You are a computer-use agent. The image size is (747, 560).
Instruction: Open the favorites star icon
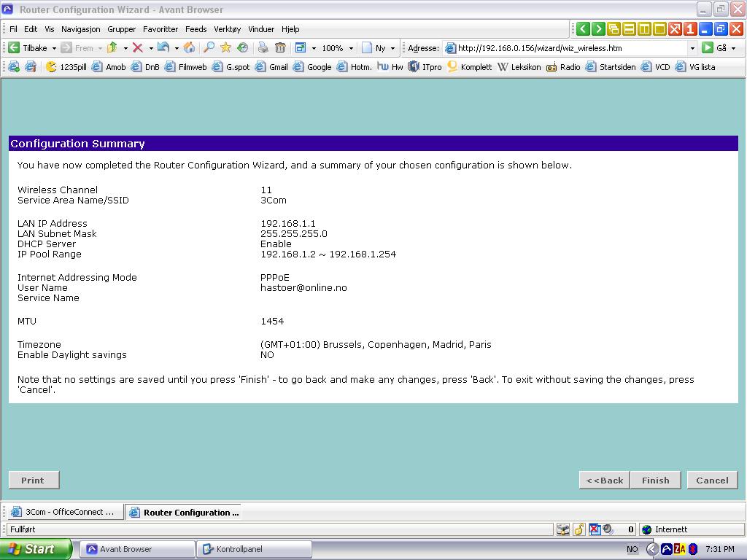point(225,47)
